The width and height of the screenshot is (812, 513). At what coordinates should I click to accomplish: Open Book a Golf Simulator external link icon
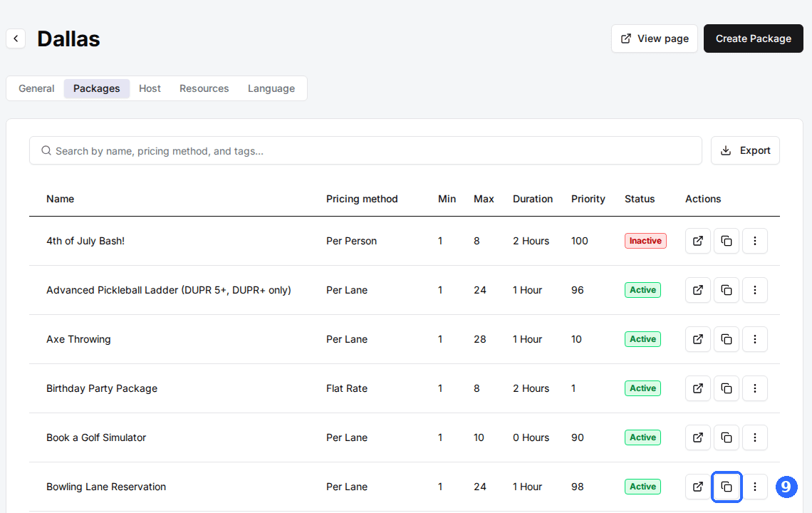click(x=697, y=438)
